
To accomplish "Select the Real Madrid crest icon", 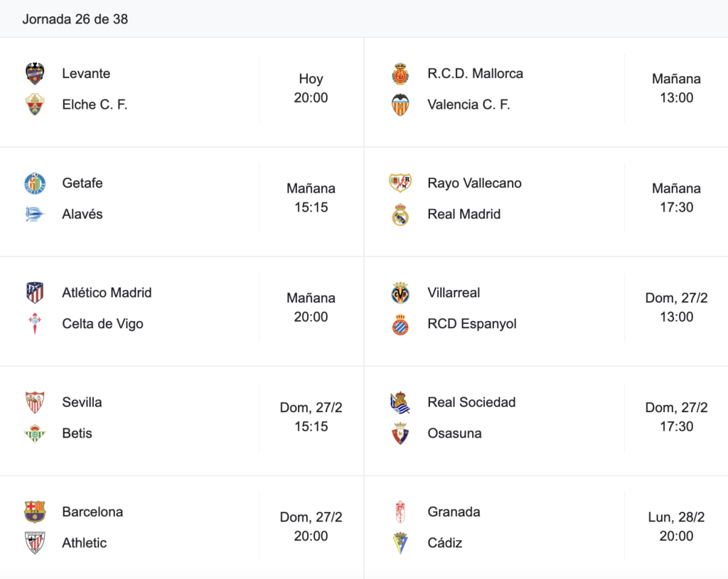I will 400,215.
